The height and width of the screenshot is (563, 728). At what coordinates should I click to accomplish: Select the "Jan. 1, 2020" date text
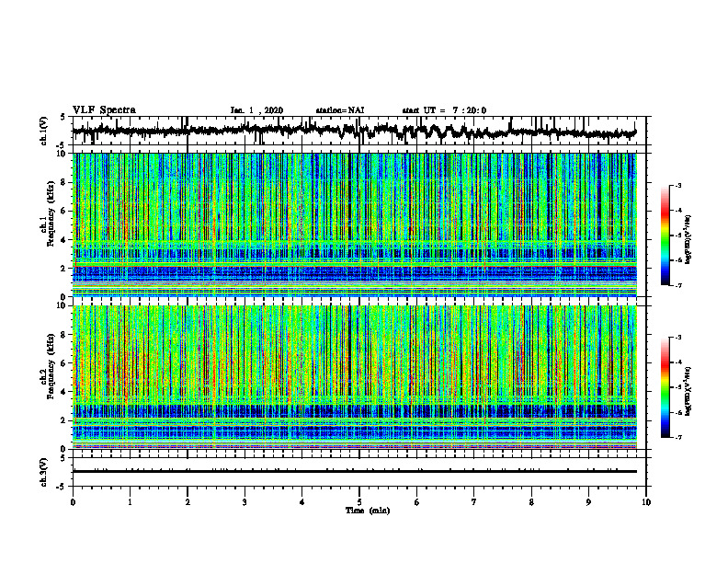pyautogui.click(x=256, y=110)
